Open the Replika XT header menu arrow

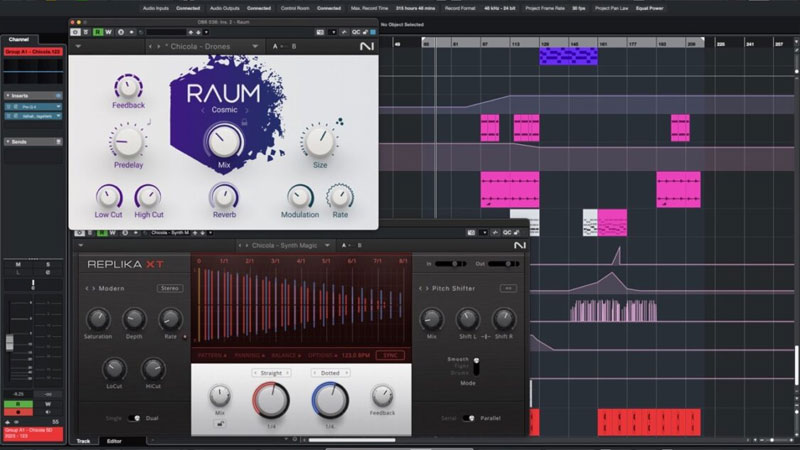pyautogui.click(x=81, y=245)
